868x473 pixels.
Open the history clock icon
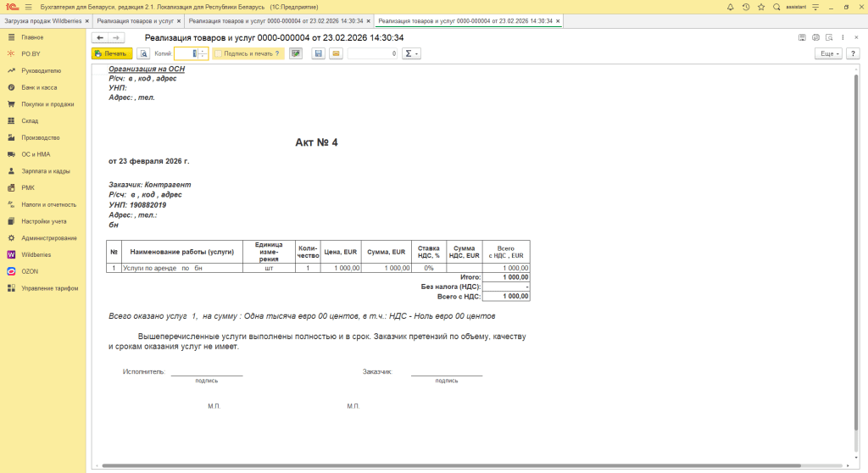tap(746, 7)
